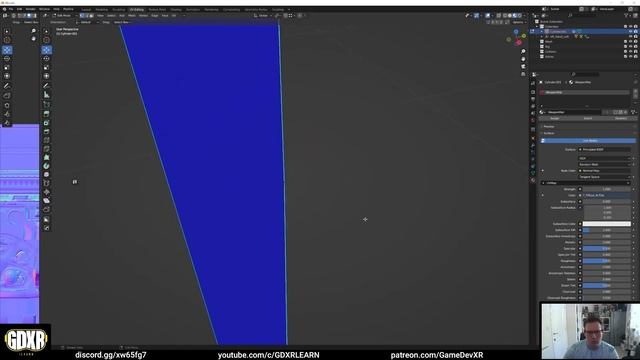640x360 pixels.
Task: Toggle camera view icon in viewport
Action: (x=523, y=66)
